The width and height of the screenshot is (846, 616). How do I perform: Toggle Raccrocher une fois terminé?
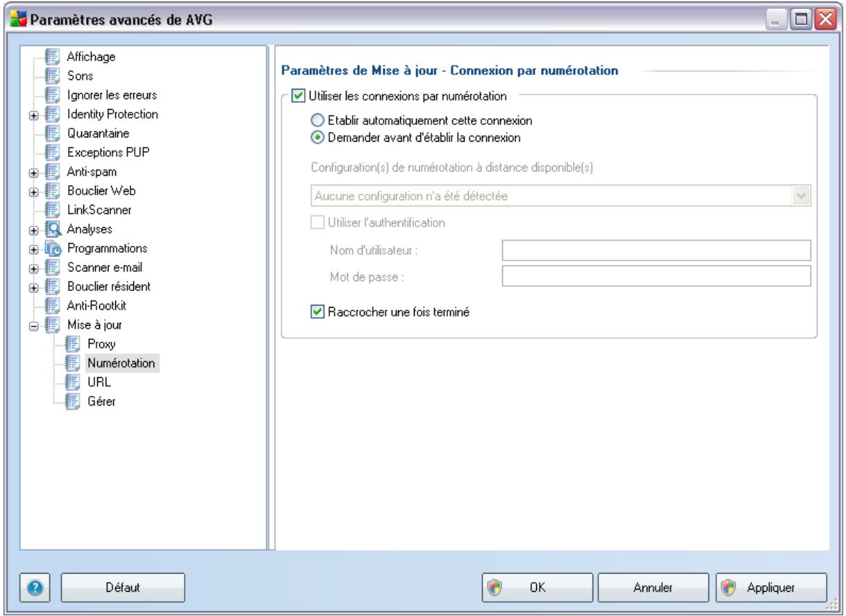point(317,311)
